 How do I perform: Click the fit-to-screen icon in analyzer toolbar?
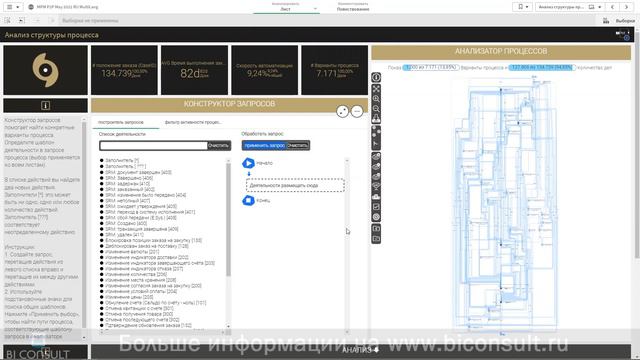pos(376,89)
